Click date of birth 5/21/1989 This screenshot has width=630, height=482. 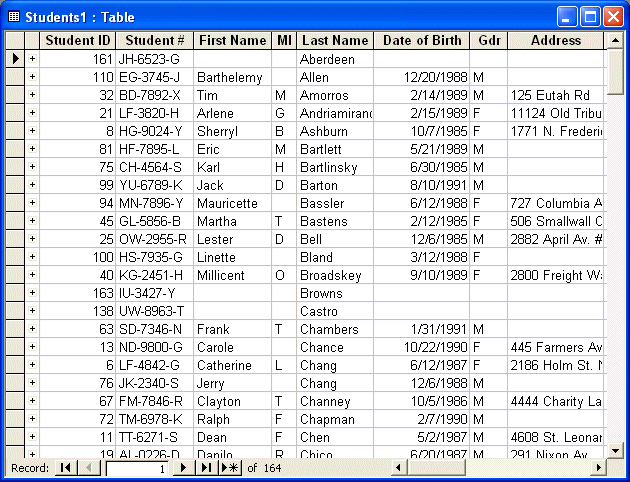pyautogui.click(x=422, y=149)
